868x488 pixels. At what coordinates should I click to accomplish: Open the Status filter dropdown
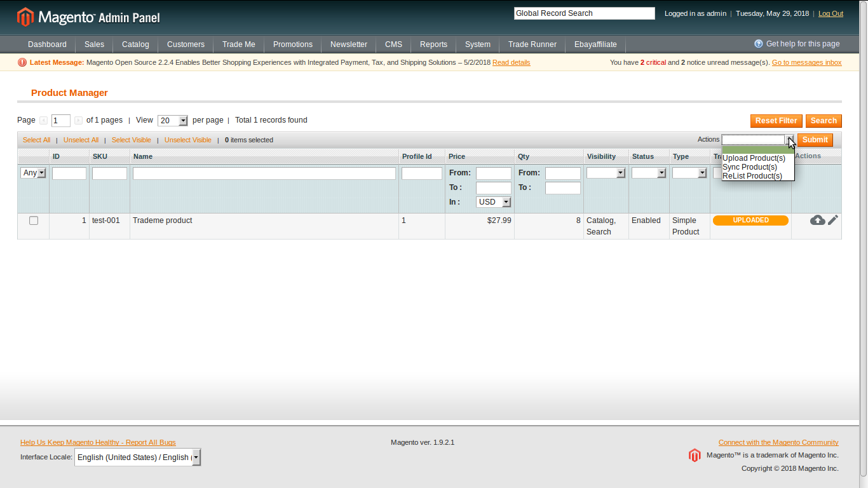coord(649,173)
